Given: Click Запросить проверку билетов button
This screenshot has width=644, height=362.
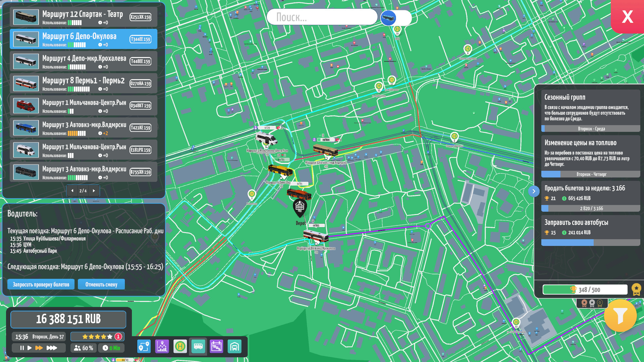Looking at the screenshot, I should 41,285.
